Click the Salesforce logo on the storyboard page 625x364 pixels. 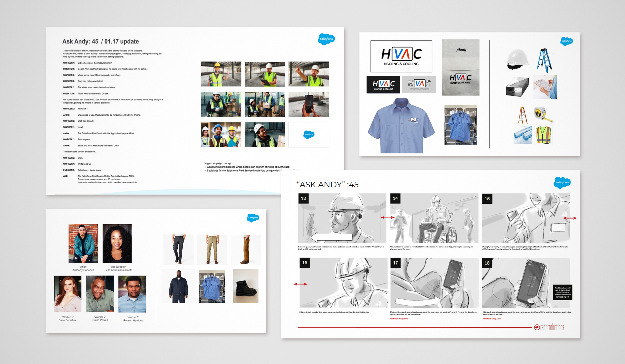click(562, 182)
